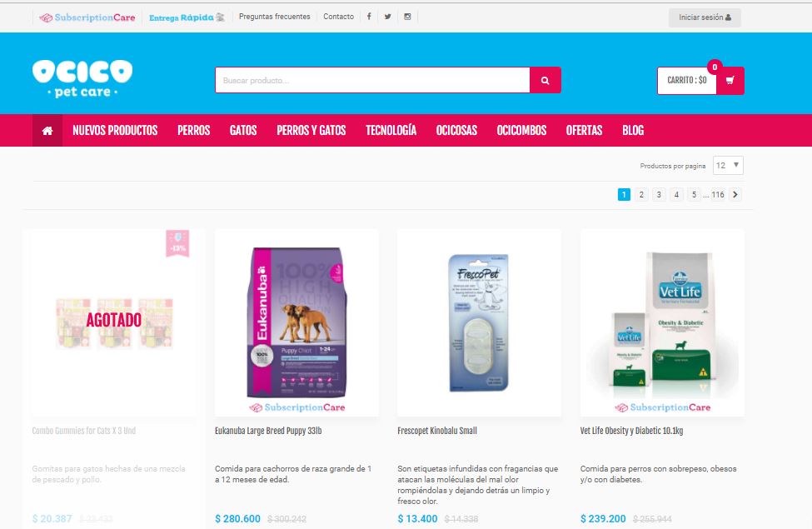
Task: Open the Twitter icon in top bar
Action: pyautogui.click(x=388, y=17)
